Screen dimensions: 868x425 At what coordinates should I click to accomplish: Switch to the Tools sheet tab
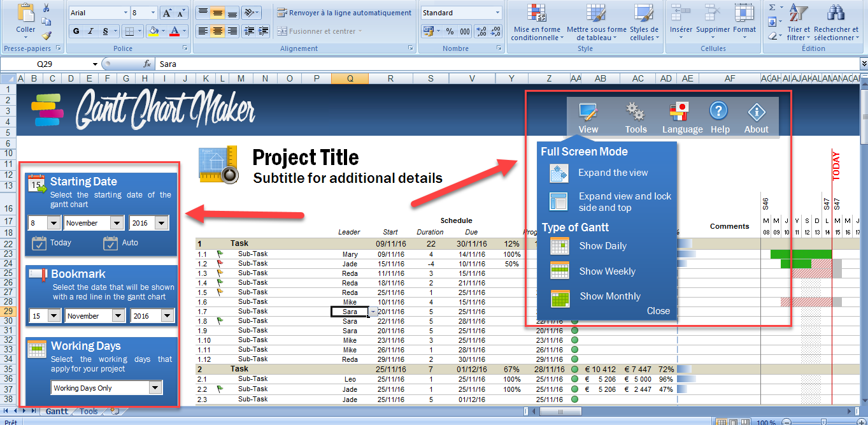[89, 412]
